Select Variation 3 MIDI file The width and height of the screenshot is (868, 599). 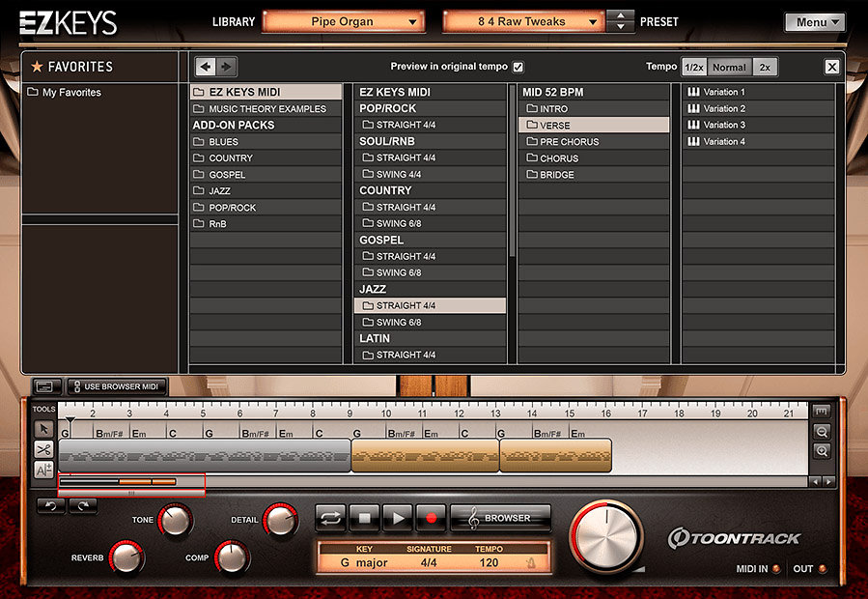point(758,125)
